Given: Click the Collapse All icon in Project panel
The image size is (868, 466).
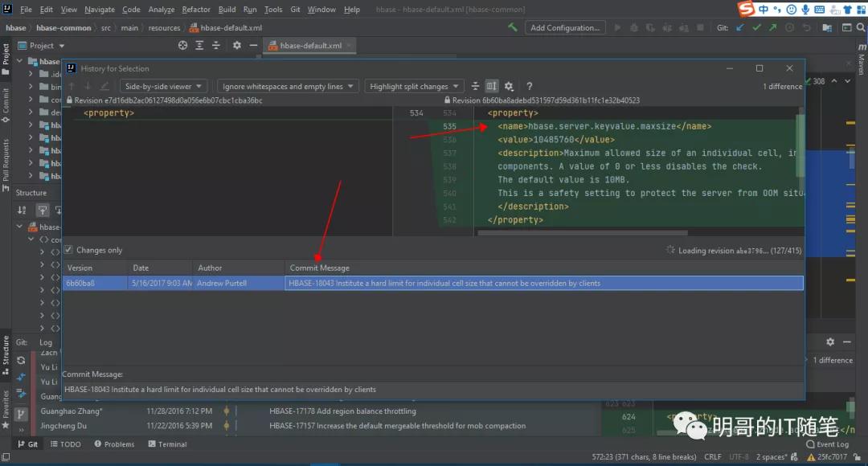Looking at the screenshot, I should click(216, 45).
